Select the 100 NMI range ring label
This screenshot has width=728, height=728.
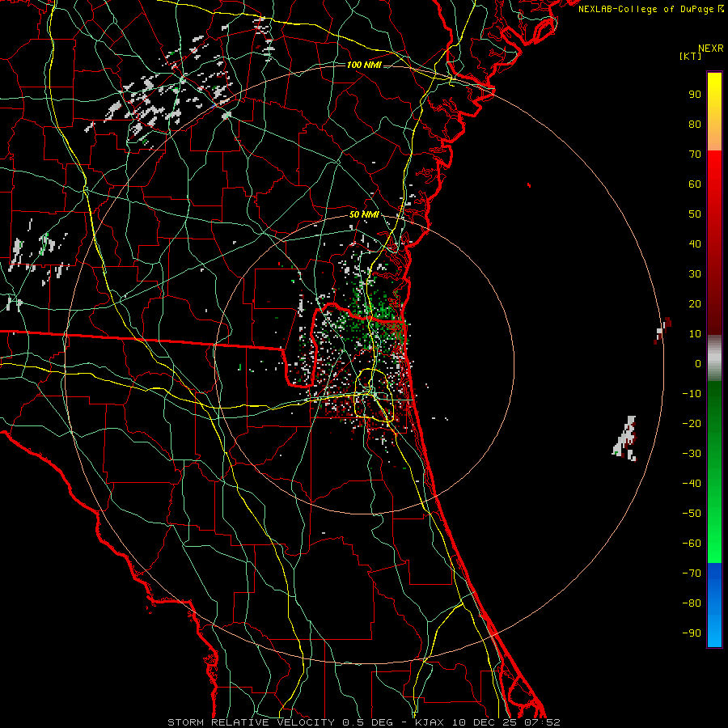click(x=364, y=65)
